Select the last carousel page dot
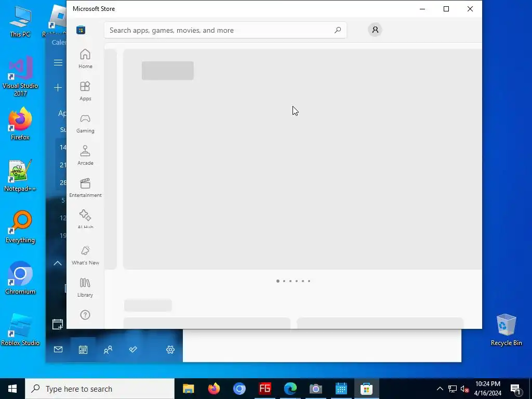This screenshot has width=532, height=399. coord(309,281)
